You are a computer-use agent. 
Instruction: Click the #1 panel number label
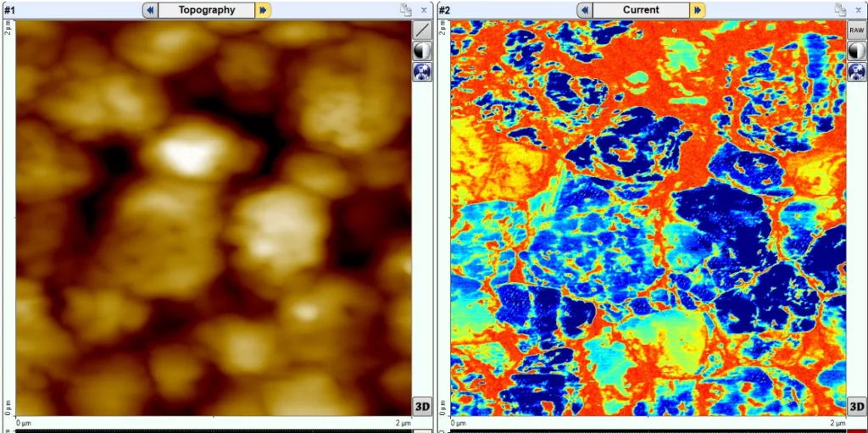pos(8,10)
